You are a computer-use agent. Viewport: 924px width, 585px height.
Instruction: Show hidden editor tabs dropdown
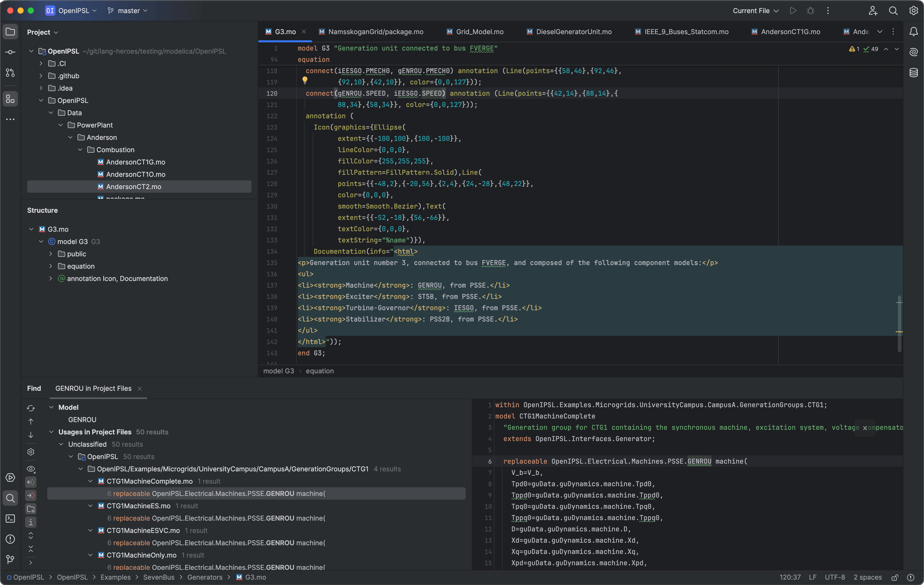(x=880, y=32)
